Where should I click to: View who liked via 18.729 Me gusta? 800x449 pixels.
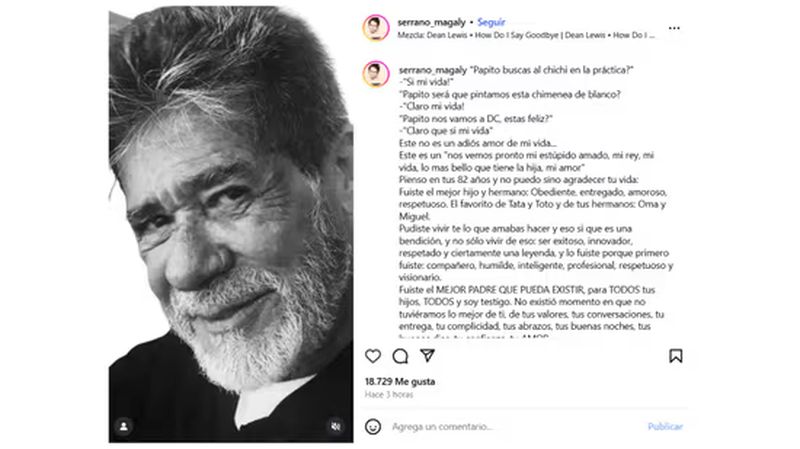(400, 382)
